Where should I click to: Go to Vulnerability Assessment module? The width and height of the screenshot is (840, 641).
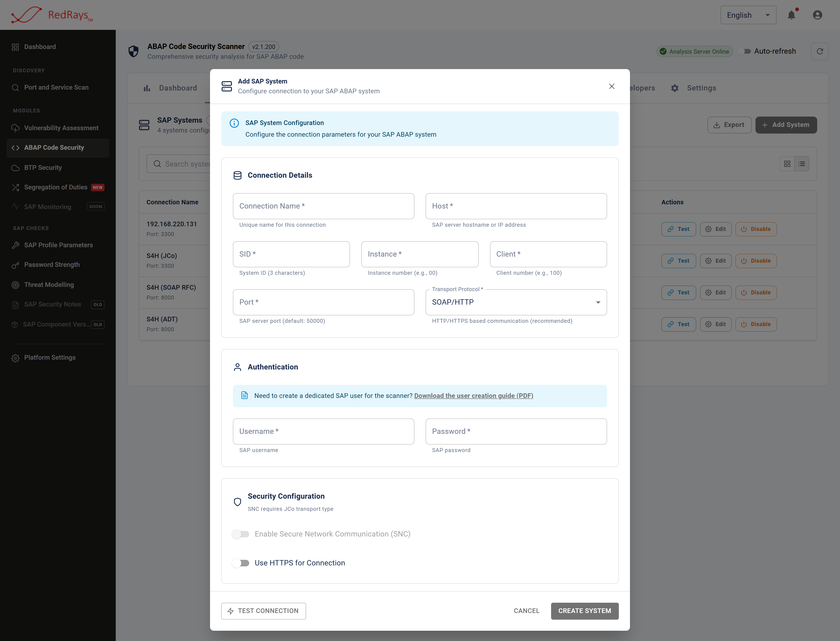click(58, 128)
